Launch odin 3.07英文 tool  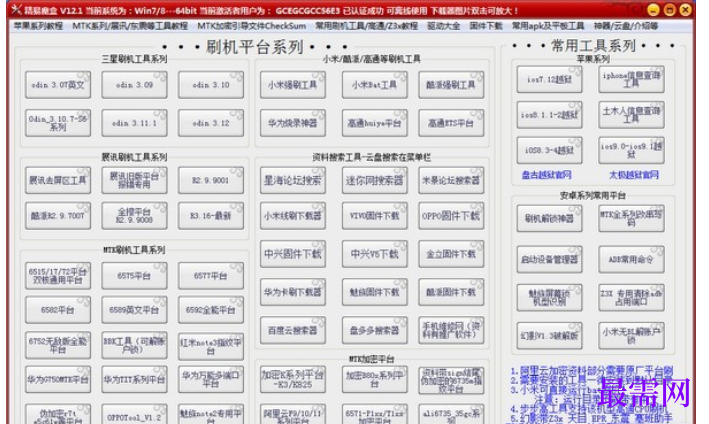coord(58,85)
